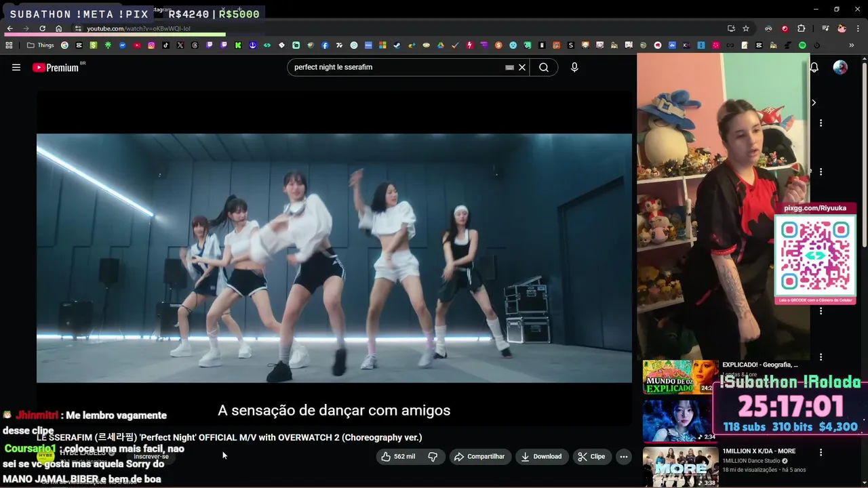Like the video with 562 mil

coord(398,456)
